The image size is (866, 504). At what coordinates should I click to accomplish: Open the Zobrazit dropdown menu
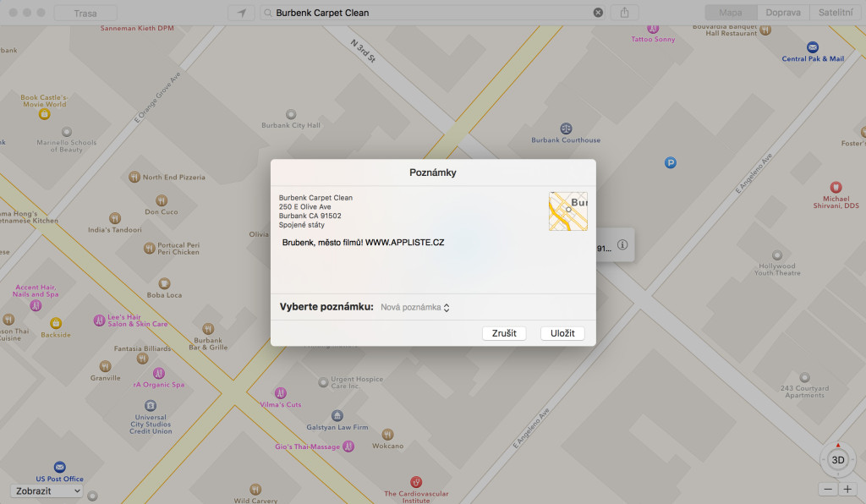[x=47, y=490]
